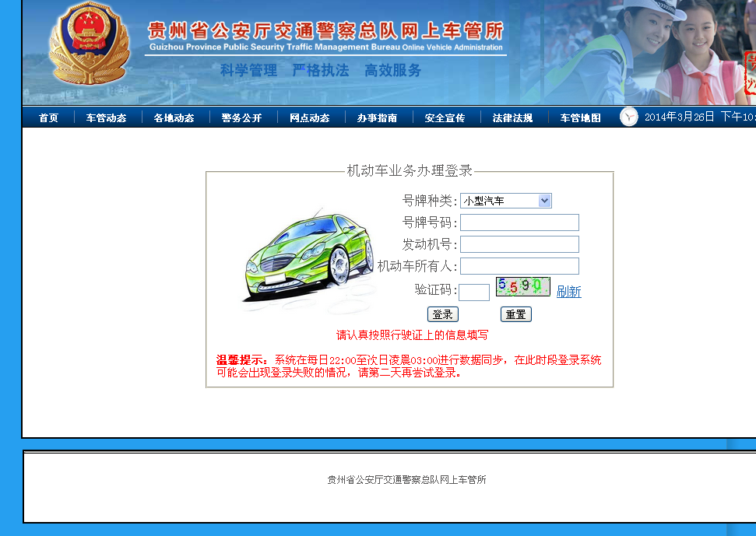Go to 安全宣传 safety publicity page
The width and height of the screenshot is (756, 536).
click(x=445, y=118)
